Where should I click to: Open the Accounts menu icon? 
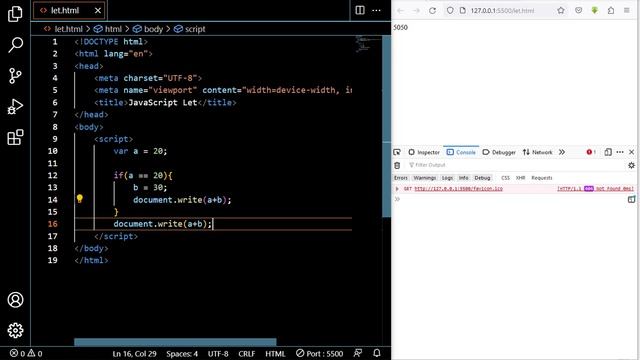(x=15, y=300)
